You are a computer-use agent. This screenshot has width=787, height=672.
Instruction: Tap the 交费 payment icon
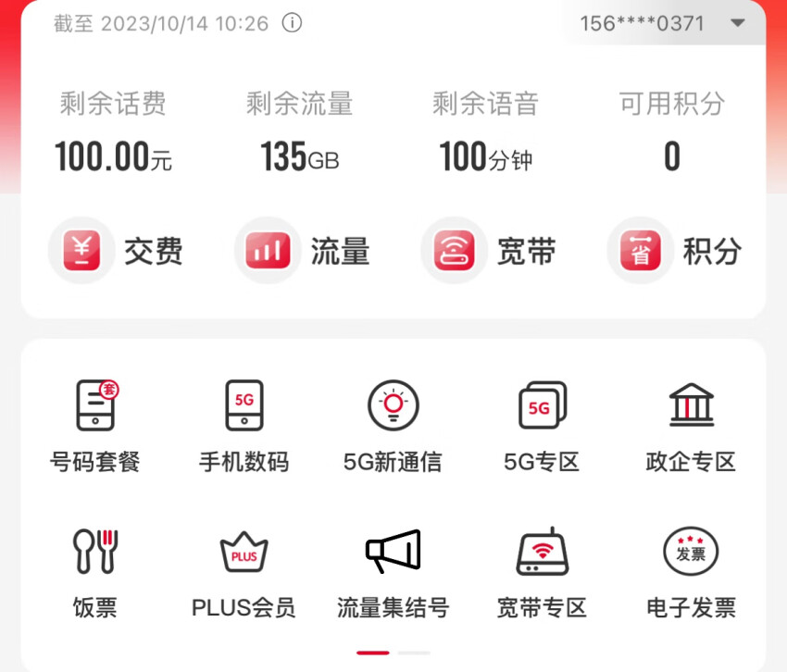(81, 251)
